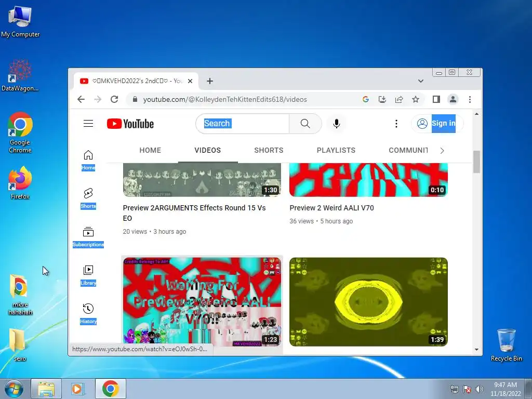Open the Waiting For Preview 1:23 thumbnail
Screen dimensions: 532x399
click(x=202, y=302)
